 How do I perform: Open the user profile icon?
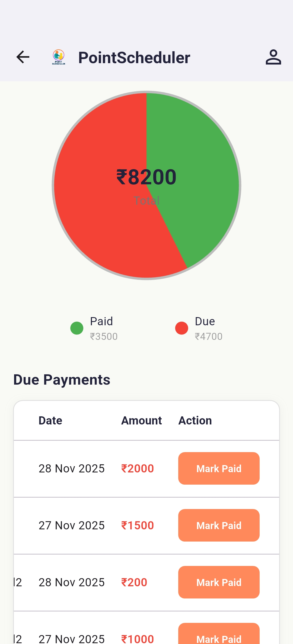pyautogui.click(x=273, y=57)
